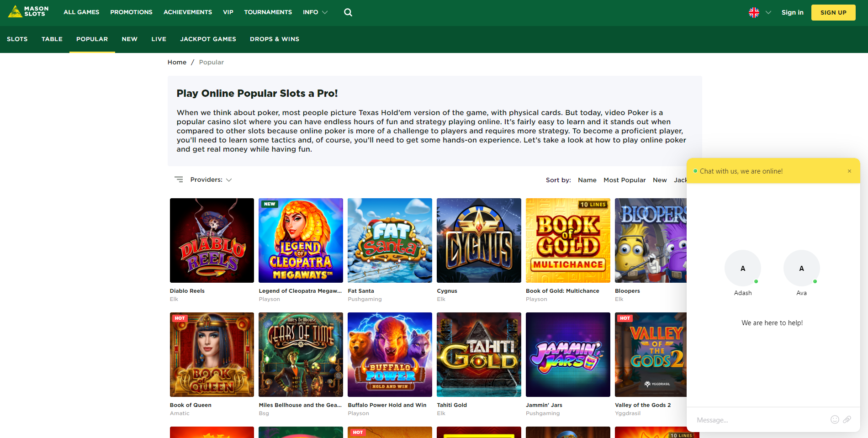868x438 pixels.
Task: Click the Jammin' Jars title text
Action: [x=544, y=405]
